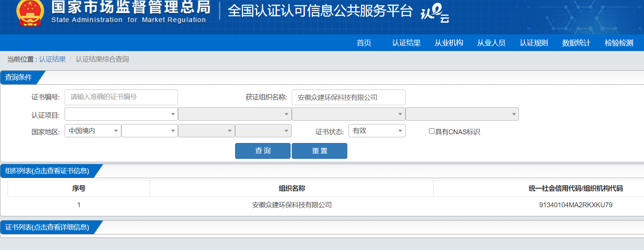This screenshot has width=644, height=250.
Task: Open the province dropdown next to 中国境内
Action: point(150,130)
